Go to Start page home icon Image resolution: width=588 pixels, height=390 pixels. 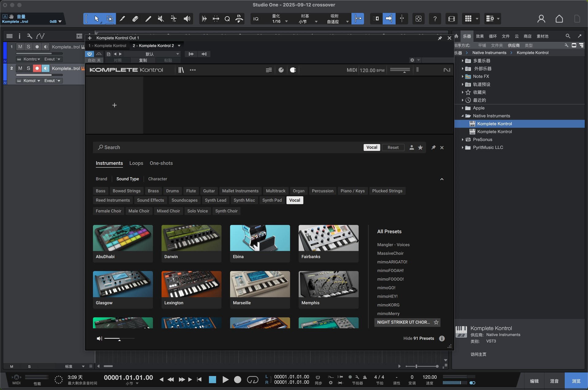tap(559, 19)
